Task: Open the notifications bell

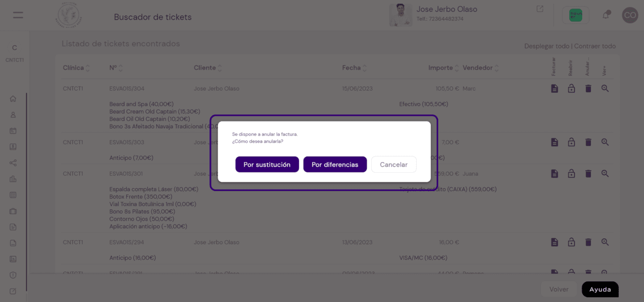Action: click(605, 15)
